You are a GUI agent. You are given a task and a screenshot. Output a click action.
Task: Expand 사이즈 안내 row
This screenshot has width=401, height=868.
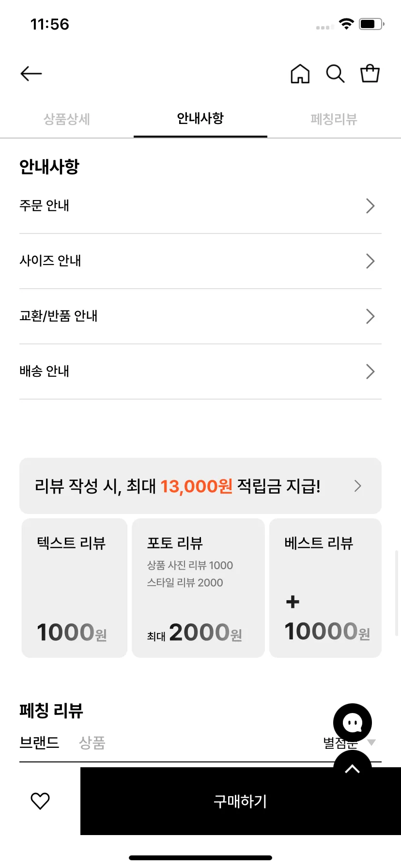(x=200, y=261)
